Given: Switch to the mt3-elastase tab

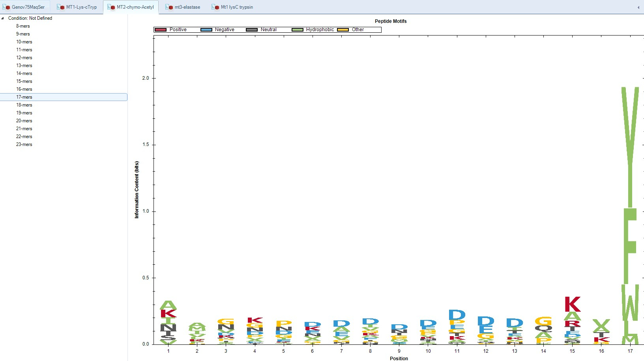Looking at the screenshot, I should 187,7.
